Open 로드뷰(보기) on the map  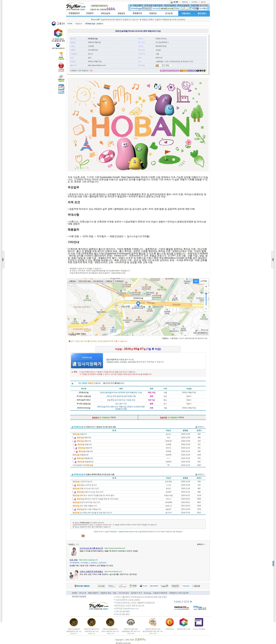coord(202,333)
